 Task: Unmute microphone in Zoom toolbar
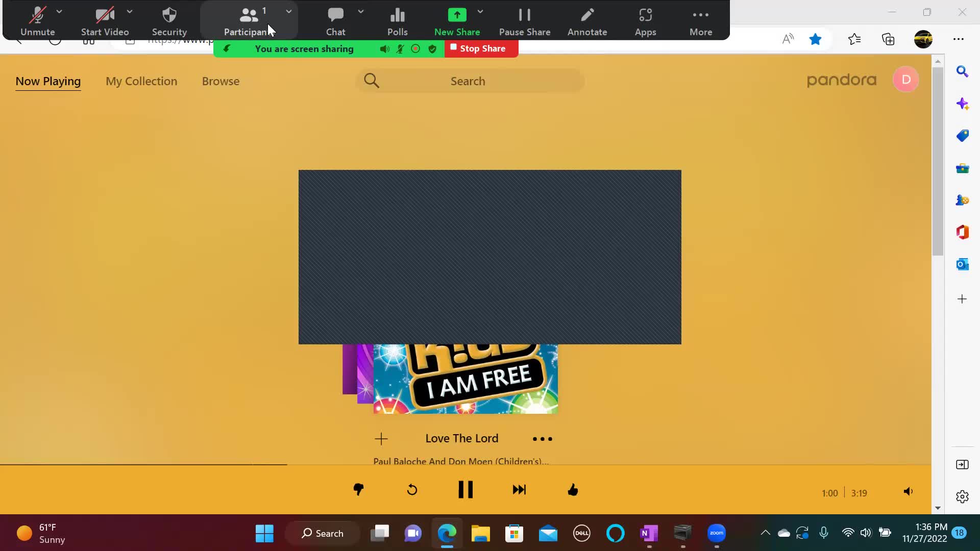(x=37, y=21)
